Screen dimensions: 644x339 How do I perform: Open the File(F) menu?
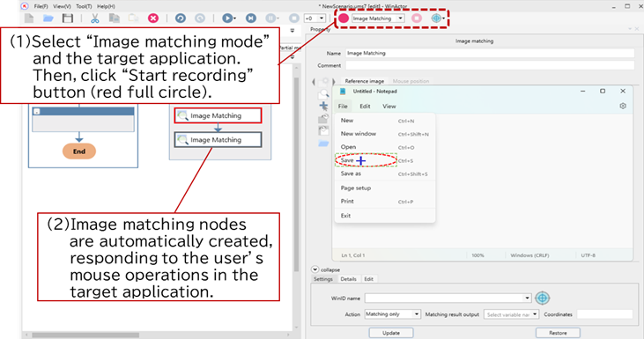41,6
